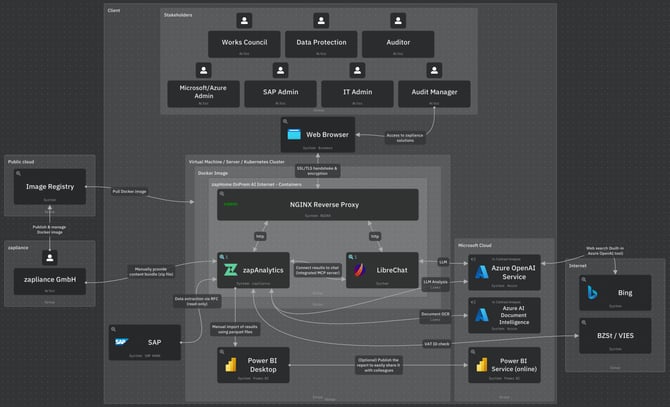
Task: Select the Bing node title
Action: click(x=625, y=293)
